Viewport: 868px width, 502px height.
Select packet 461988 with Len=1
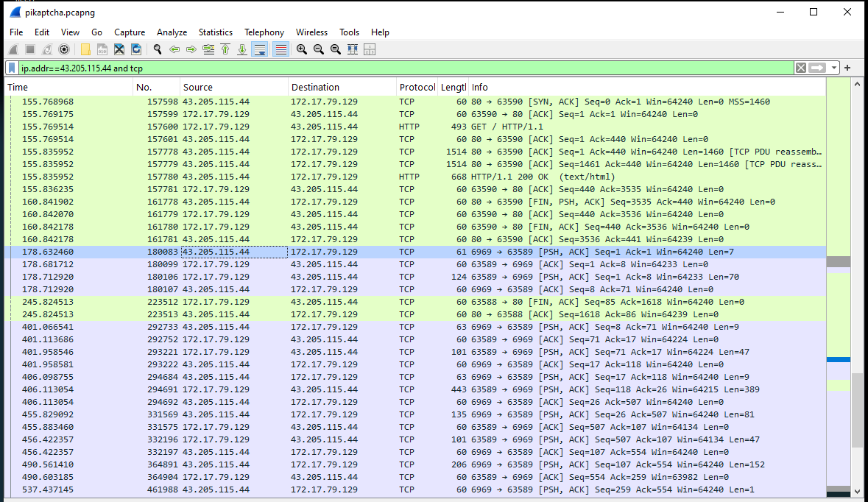tap(415, 489)
